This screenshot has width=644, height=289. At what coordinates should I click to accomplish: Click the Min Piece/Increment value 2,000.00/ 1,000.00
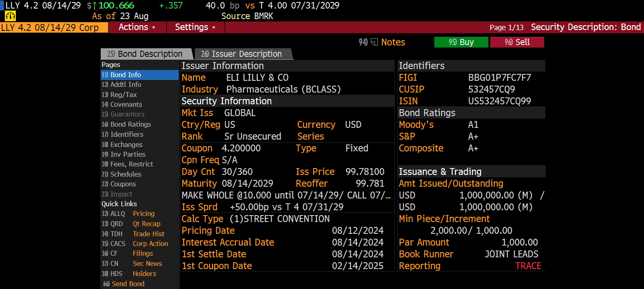tap(471, 231)
